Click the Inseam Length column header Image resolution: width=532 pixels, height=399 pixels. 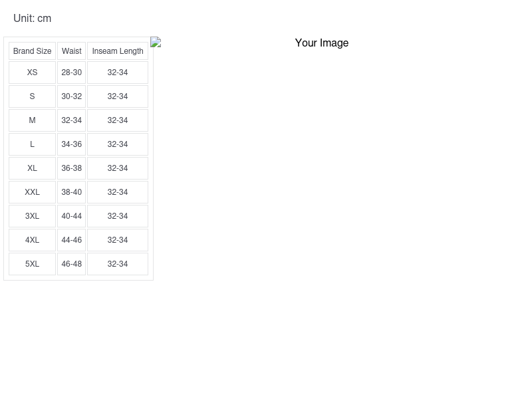click(x=117, y=51)
